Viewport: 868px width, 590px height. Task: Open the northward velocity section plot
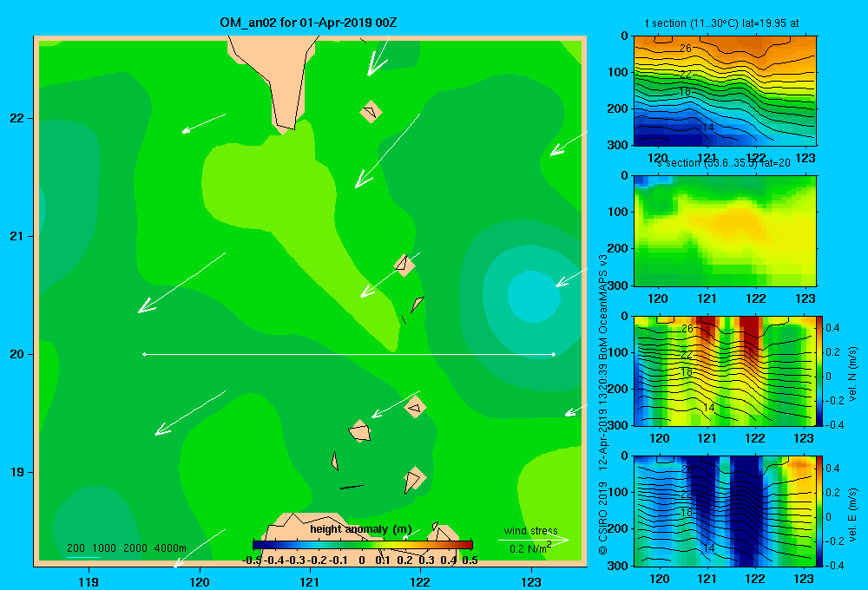(725, 370)
